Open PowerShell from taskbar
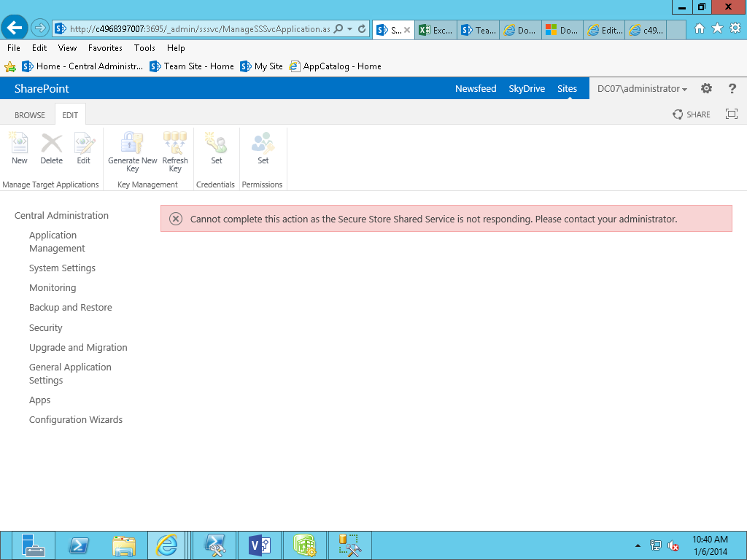747x560 pixels. 79,545
